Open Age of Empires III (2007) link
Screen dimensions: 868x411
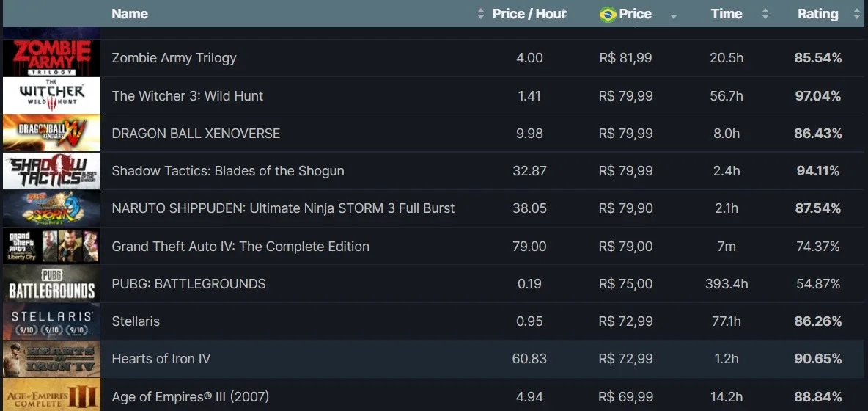[191, 396]
